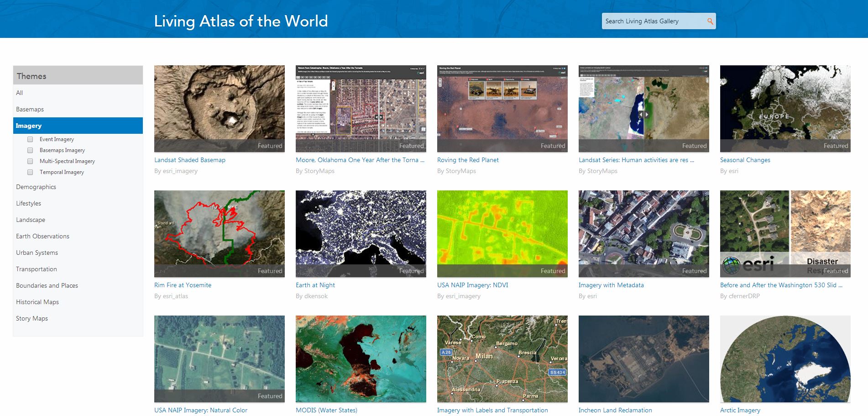Click the StoryMaps author under Moore, Oklahoma
Screen dimensions: 868x416
pos(319,171)
